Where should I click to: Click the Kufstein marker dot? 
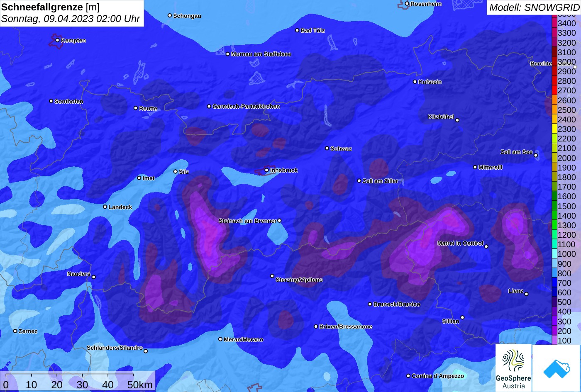click(x=415, y=82)
